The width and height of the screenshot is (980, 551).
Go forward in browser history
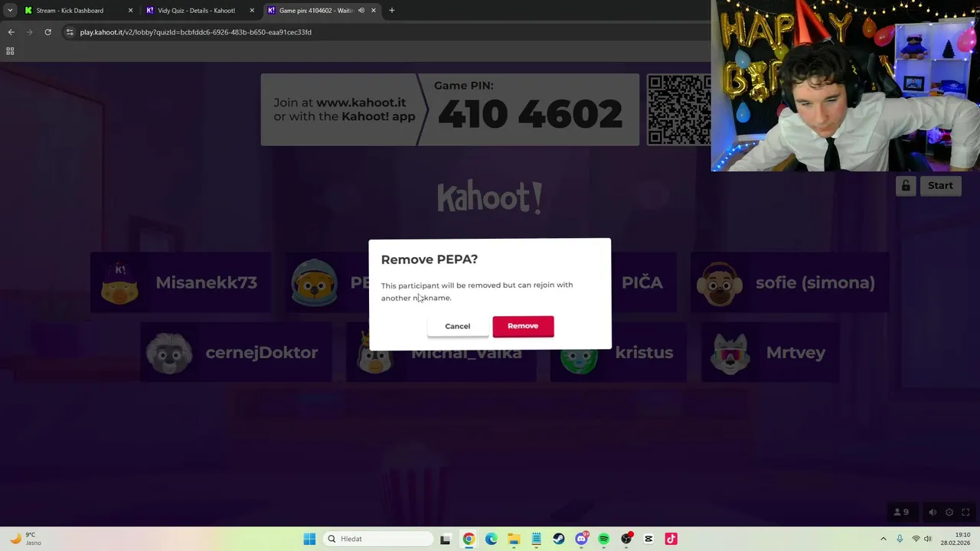click(x=29, y=32)
